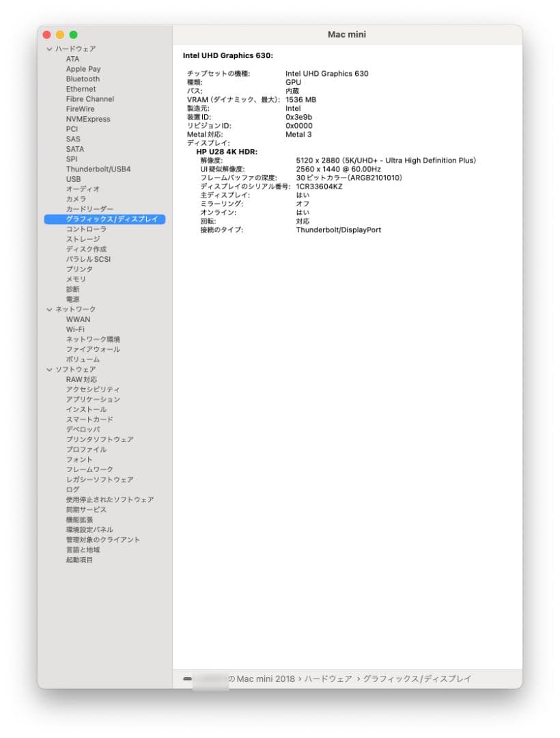This screenshot has width=560, height=738.
Task: Select フォント under ソフトウェア
Action: click(78, 459)
